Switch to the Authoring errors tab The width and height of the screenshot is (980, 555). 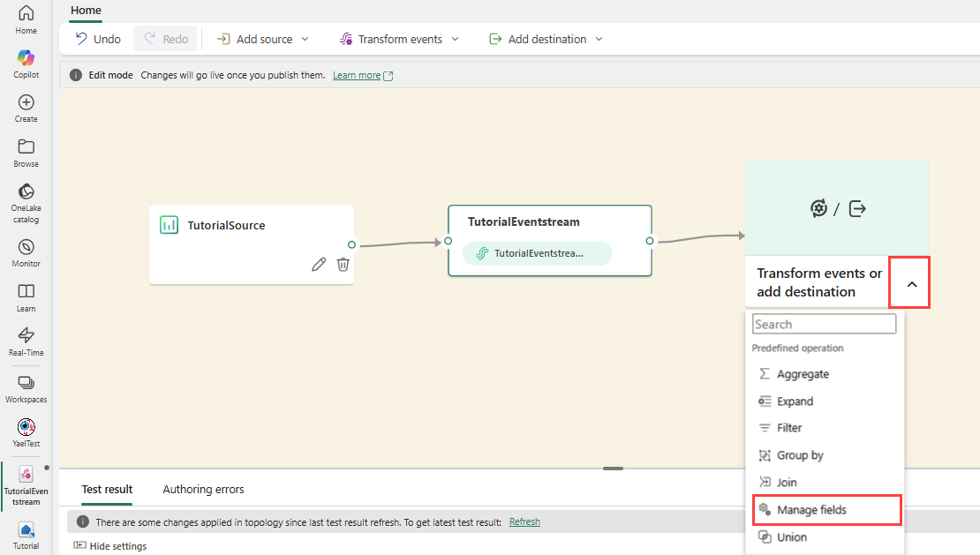pyautogui.click(x=203, y=489)
